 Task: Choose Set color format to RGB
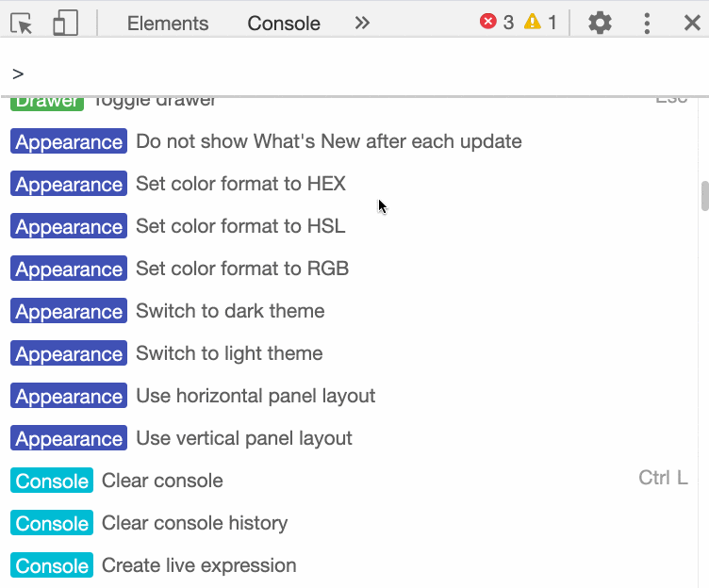coord(242,269)
